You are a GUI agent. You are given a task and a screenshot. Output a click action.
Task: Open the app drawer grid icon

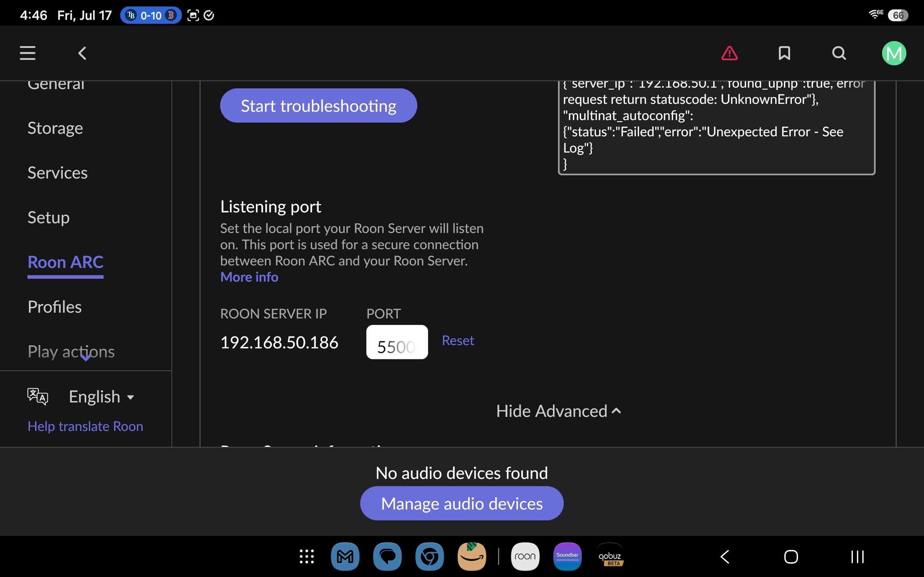point(306,556)
